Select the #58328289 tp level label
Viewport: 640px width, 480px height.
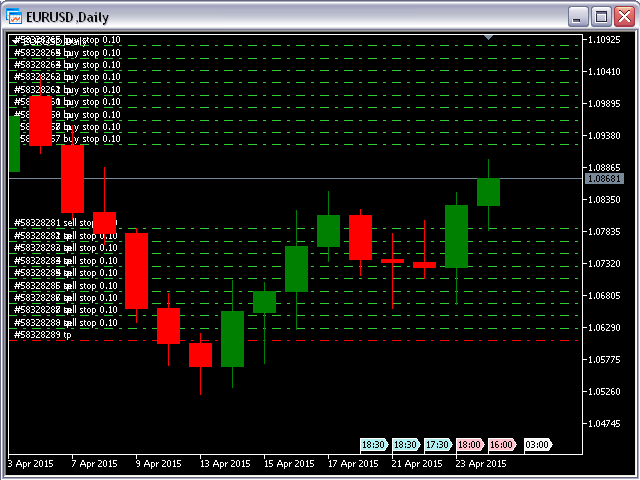(x=42, y=335)
